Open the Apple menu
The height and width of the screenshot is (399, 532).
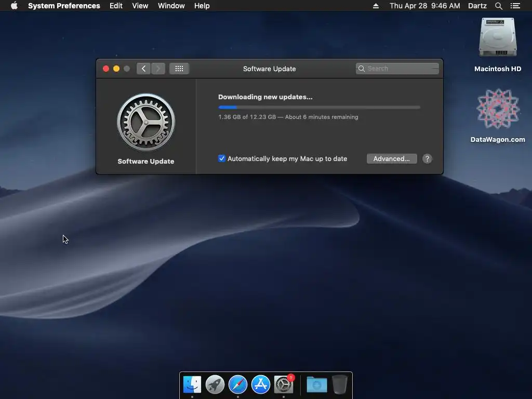[14, 6]
